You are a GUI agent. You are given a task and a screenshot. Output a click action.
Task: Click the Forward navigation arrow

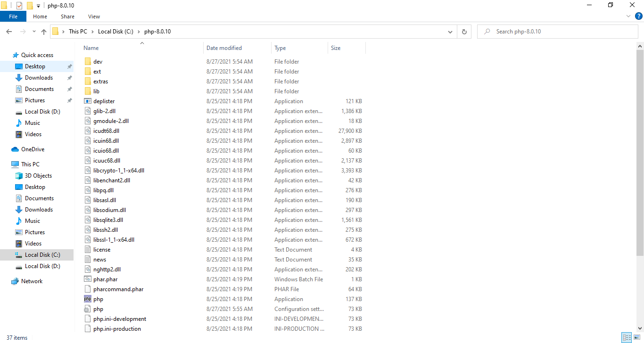coord(23,32)
